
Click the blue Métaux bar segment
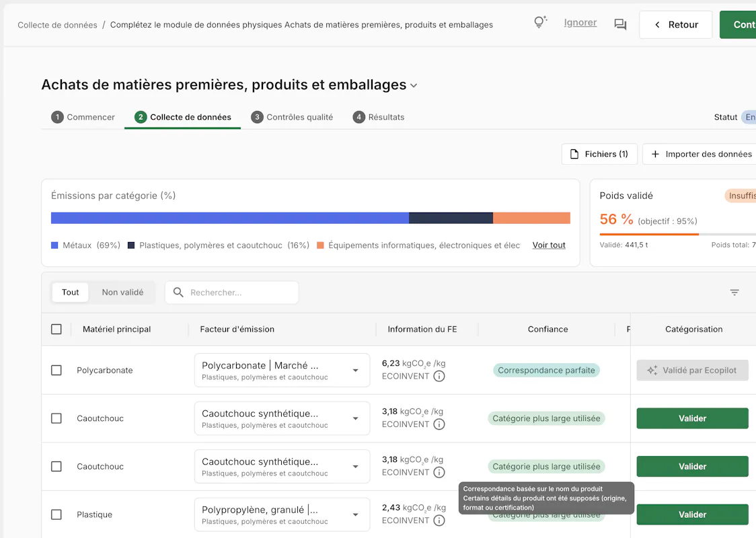tap(230, 218)
